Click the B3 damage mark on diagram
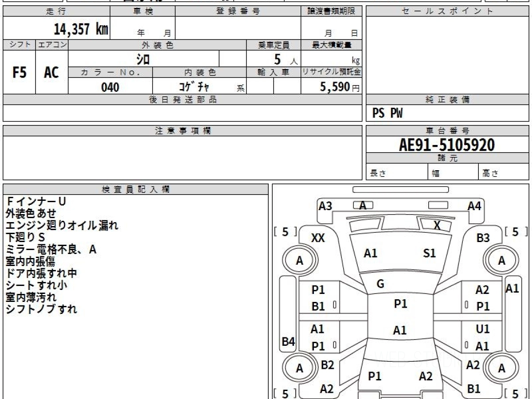The height and width of the screenshot is (399, 532). [x=483, y=238]
